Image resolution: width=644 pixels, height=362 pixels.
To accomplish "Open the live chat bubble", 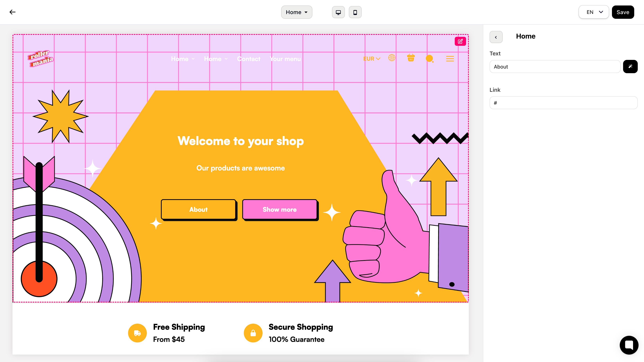I will 629,345.
